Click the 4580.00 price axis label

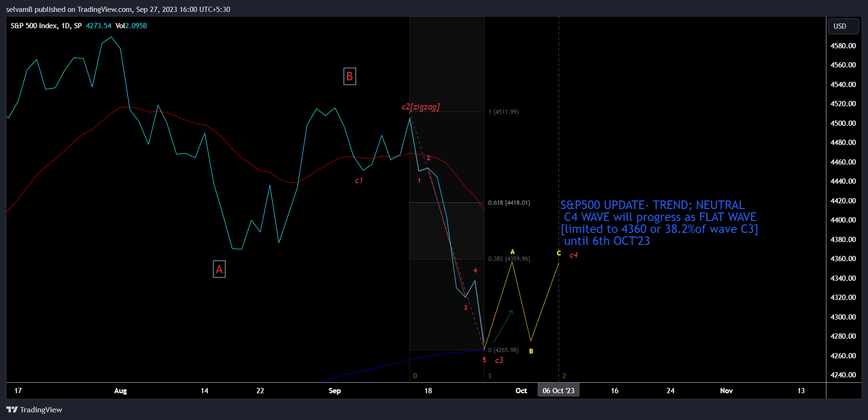click(x=843, y=46)
